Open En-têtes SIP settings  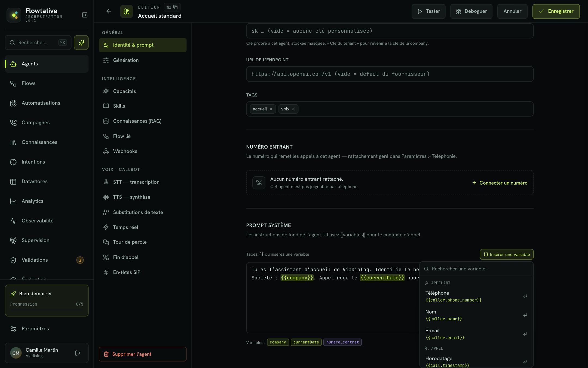coord(143,272)
